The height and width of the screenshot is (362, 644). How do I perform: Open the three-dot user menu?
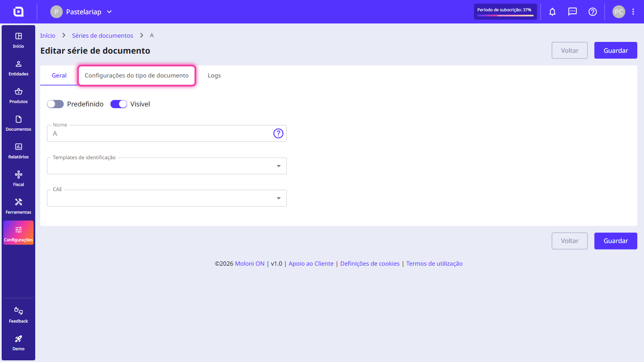633,12
